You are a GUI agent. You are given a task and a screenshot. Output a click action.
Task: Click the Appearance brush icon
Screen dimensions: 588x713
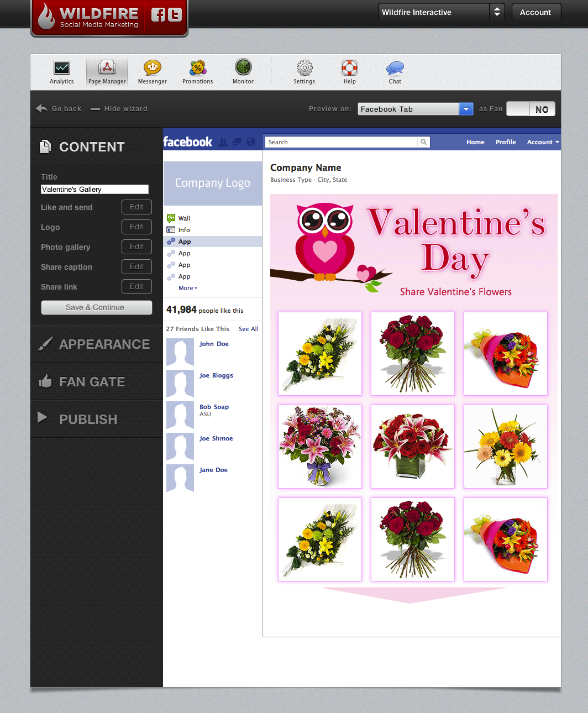coord(45,344)
